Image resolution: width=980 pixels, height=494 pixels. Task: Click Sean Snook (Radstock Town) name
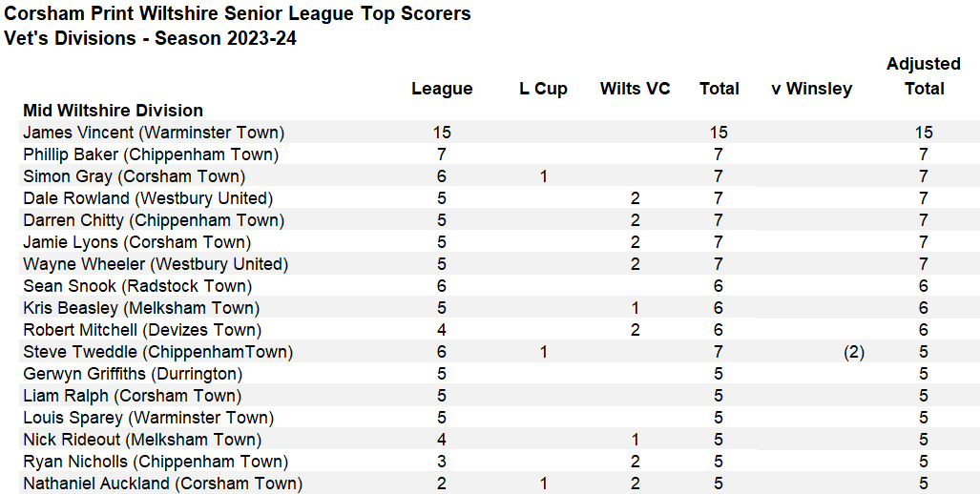137,286
